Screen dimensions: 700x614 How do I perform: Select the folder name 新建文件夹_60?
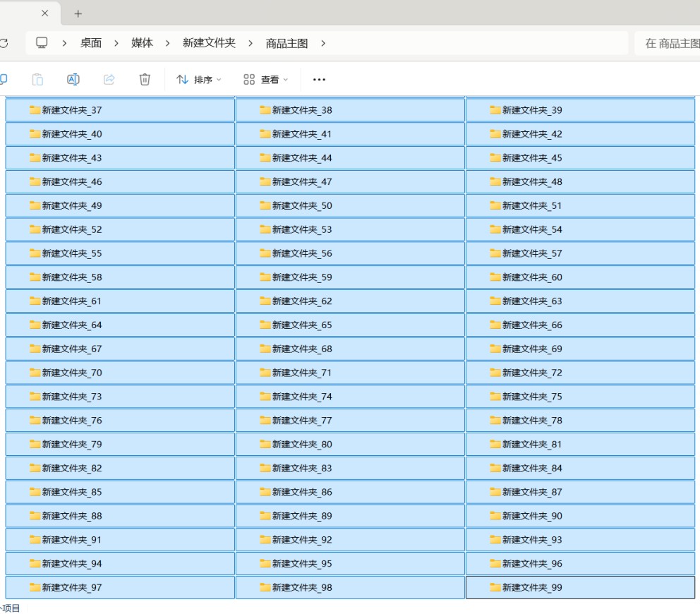(532, 277)
